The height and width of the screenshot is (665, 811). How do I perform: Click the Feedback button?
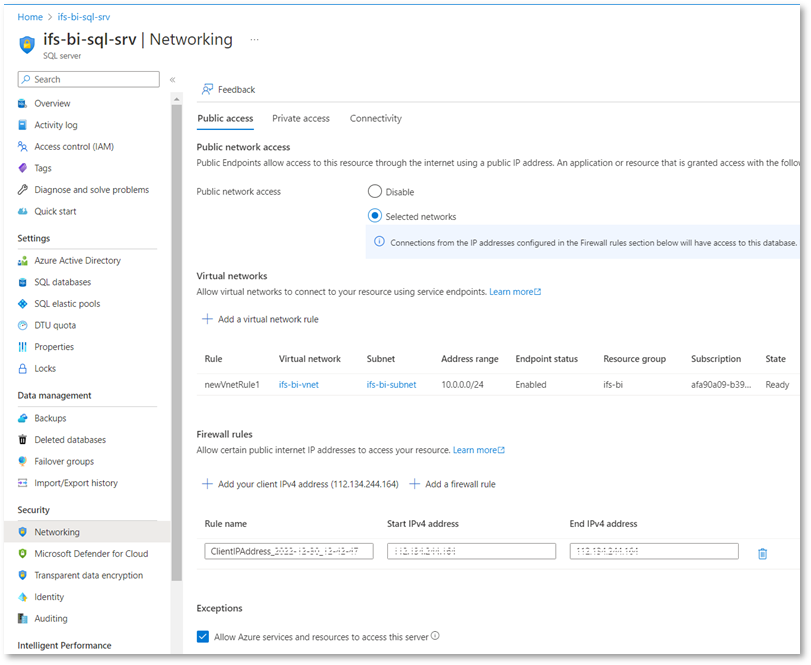[x=228, y=89]
